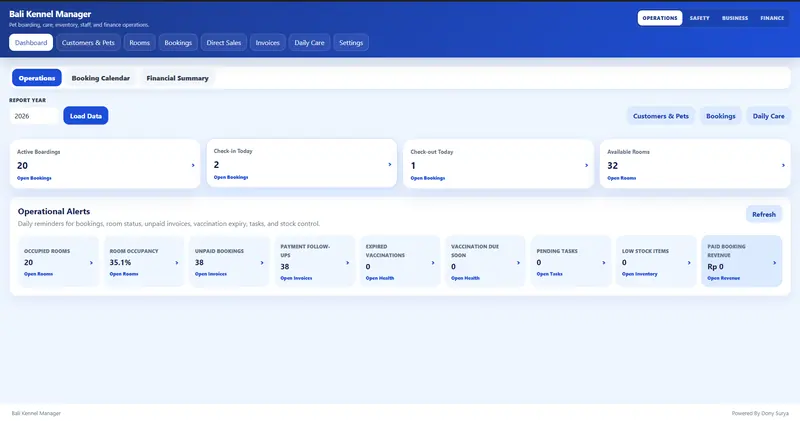Click Open Rooms link under Available Rooms
This screenshot has width=800, height=421.
point(621,178)
